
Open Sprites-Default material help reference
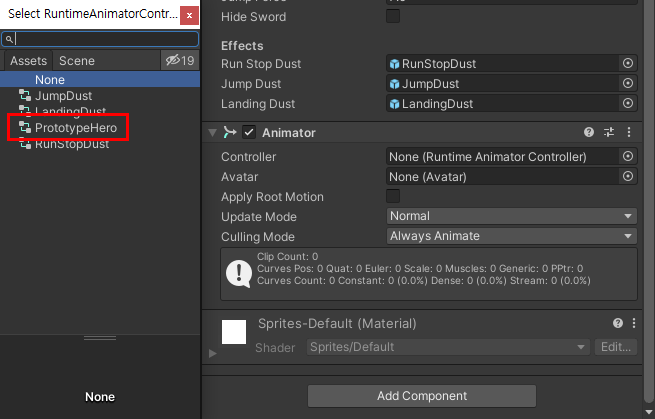tap(618, 323)
